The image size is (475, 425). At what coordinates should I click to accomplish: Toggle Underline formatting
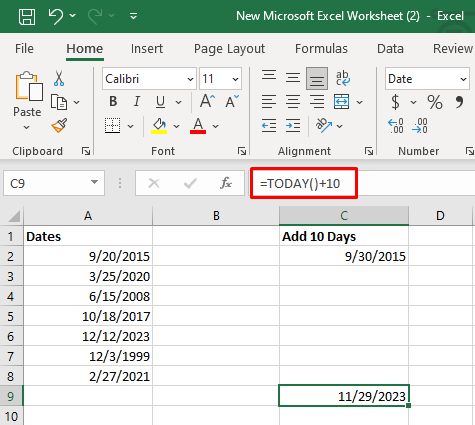(x=160, y=101)
